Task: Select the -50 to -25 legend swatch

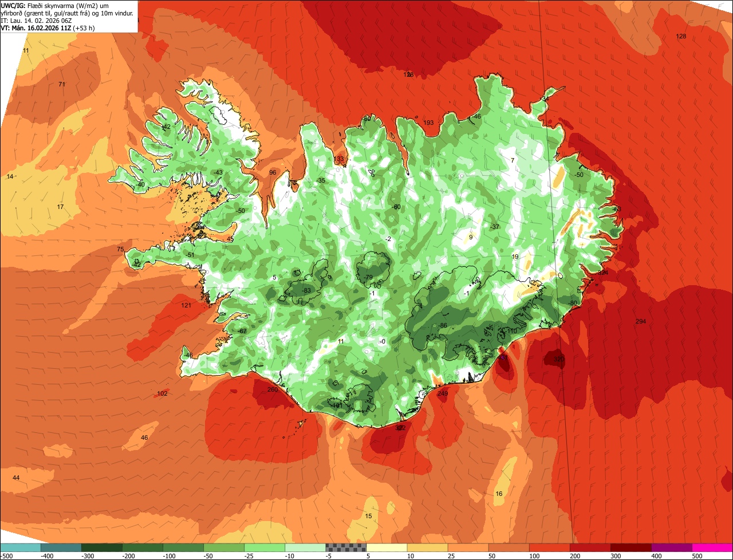Action: (224, 547)
